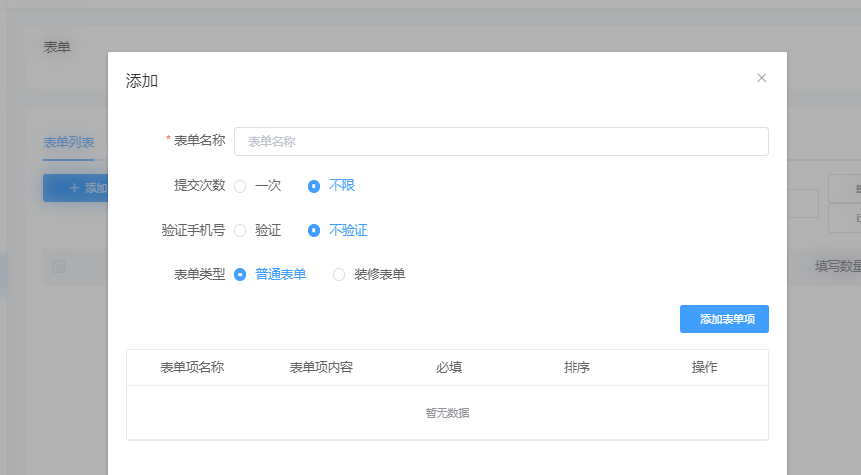Viewport: 861px width, 475px height.
Task: Click the 表单 page heading in background
Action: pos(57,47)
